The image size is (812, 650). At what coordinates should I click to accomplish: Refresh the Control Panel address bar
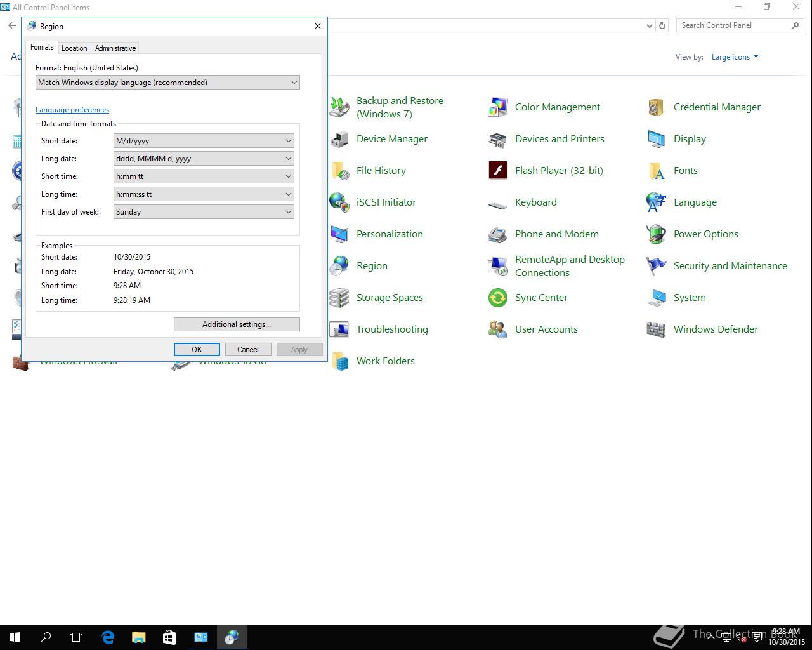pyautogui.click(x=662, y=25)
